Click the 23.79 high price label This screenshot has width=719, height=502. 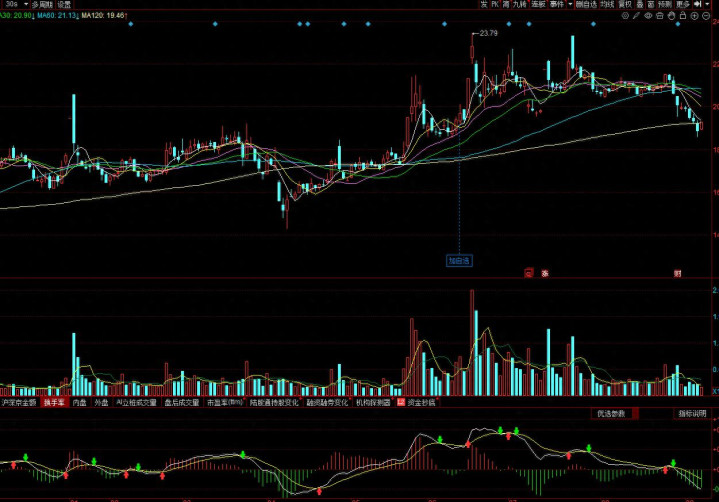tap(488, 33)
